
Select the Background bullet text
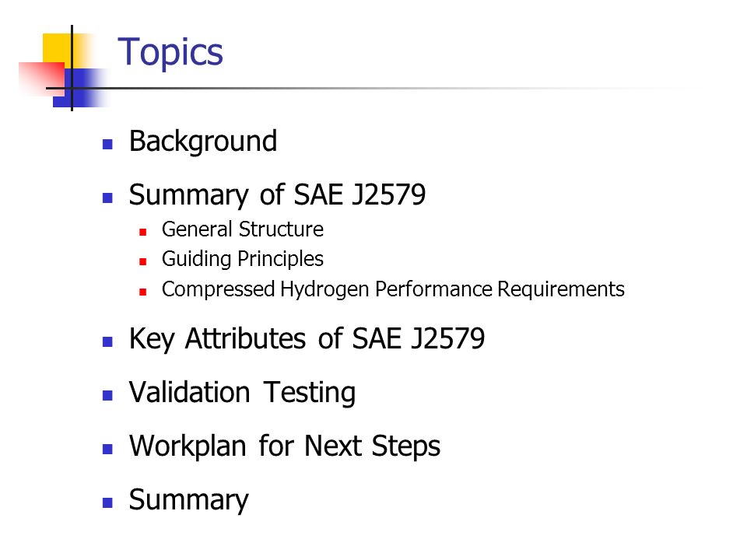(x=203, y=142)
